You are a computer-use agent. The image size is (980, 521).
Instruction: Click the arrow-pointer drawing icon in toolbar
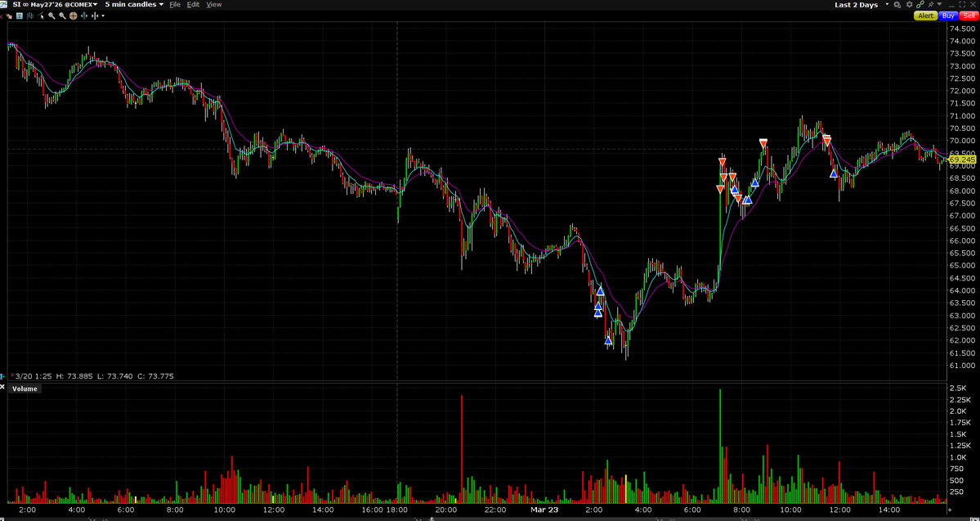click(9, 16)
